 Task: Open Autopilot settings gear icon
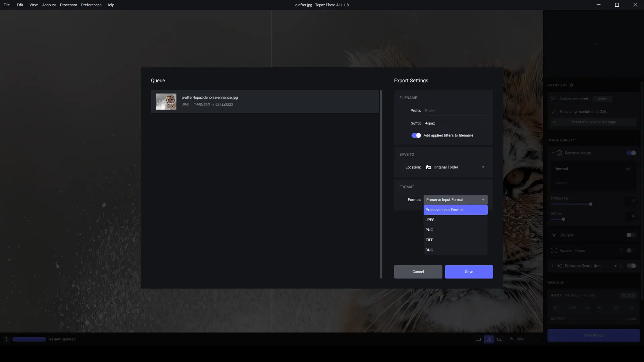click(x=572, y=85)
